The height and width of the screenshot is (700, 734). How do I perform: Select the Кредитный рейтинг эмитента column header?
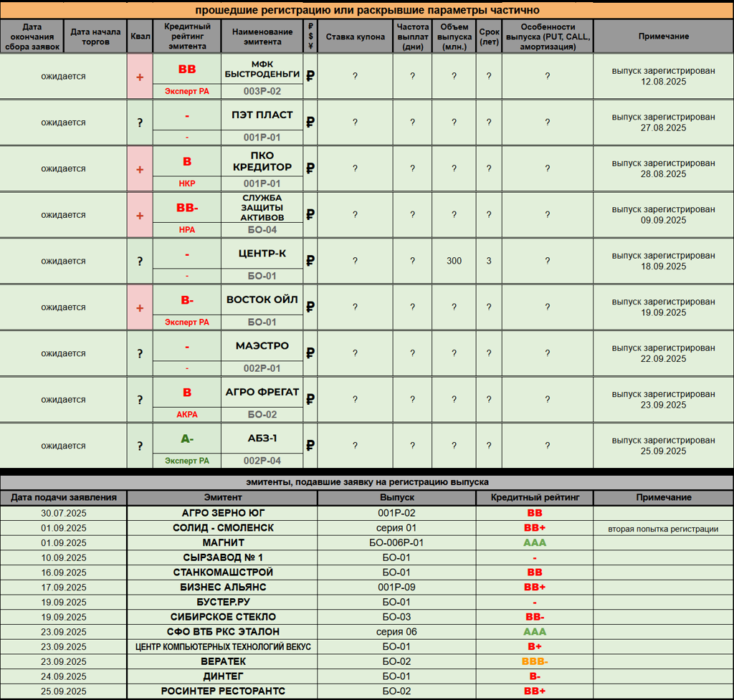(x=186, y=37)
